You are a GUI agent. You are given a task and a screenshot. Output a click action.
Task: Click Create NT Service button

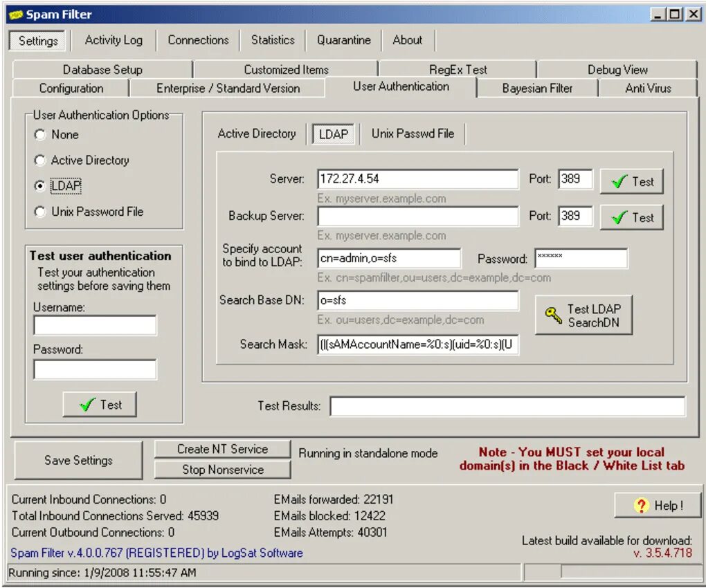pyautogui.click(x=222, y=449)
